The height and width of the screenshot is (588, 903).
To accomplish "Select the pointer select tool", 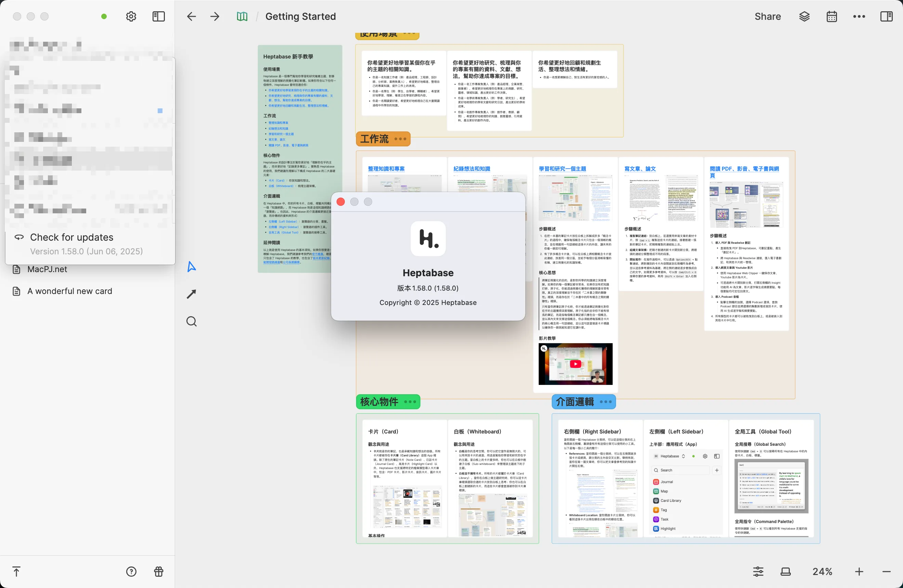I will (192, 267).
